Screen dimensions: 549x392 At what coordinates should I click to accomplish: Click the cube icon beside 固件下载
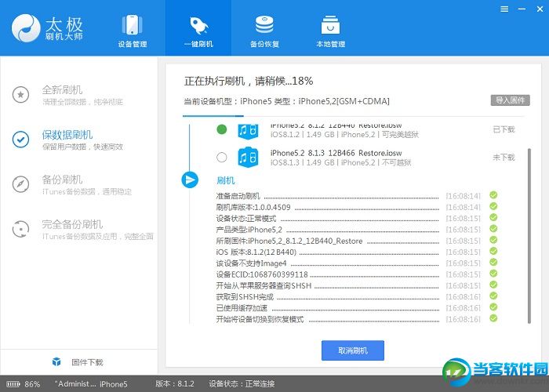[56, 361]
